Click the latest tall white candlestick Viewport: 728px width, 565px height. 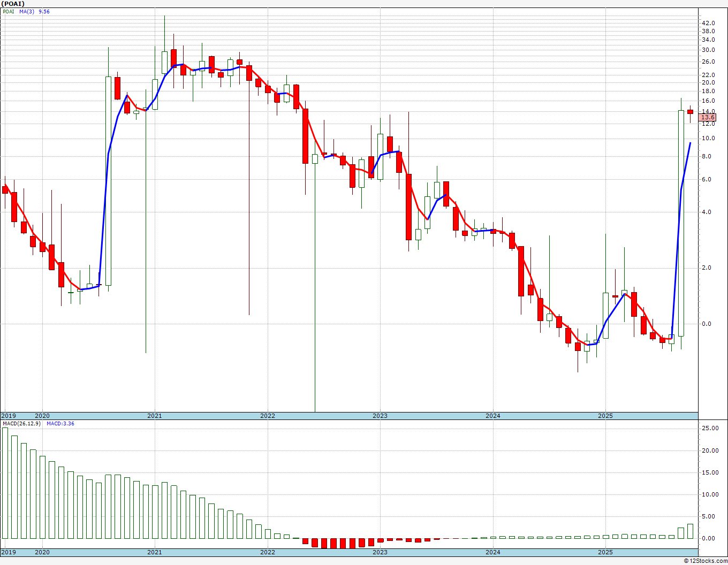click(x=681, y=223)
